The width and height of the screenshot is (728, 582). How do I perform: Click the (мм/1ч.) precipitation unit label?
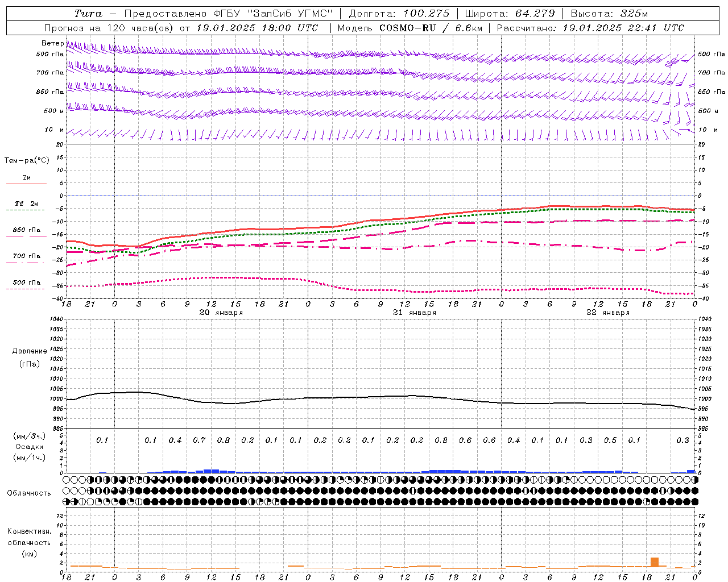[x=30, y=458]
